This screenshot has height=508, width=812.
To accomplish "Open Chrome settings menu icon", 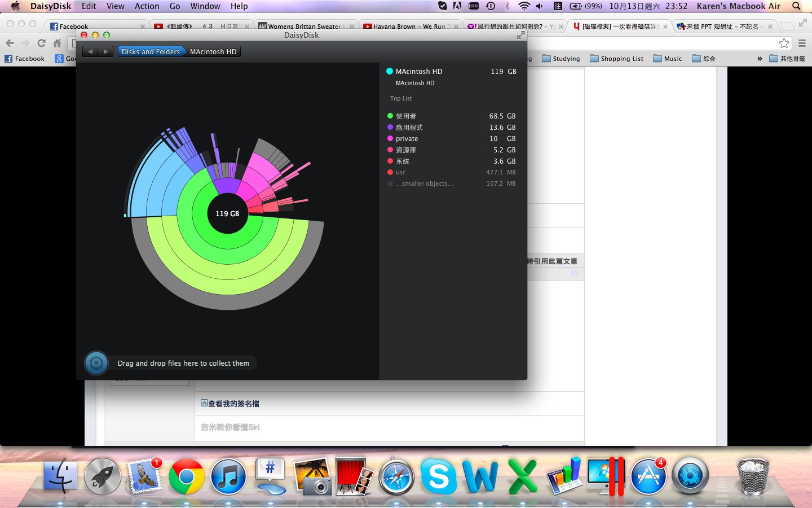I will (x=802, y=43).
